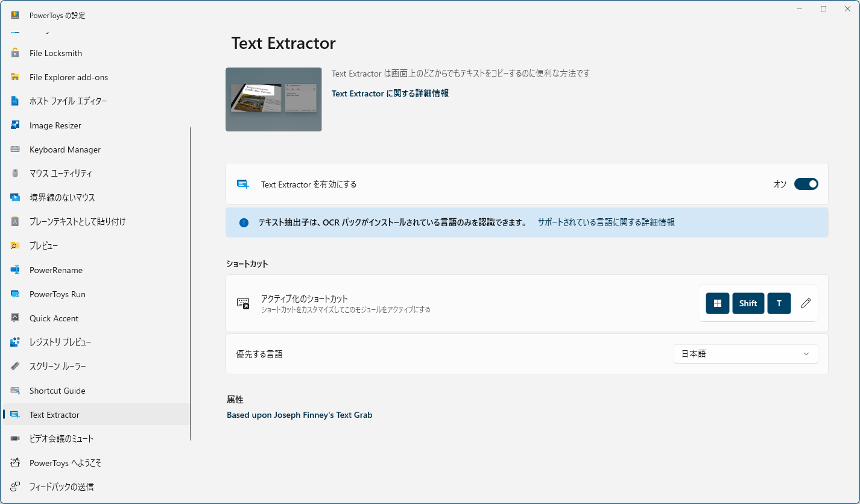
Task: Click the スクリーン ルーラー ruler icon
Action: pos(15,367)
